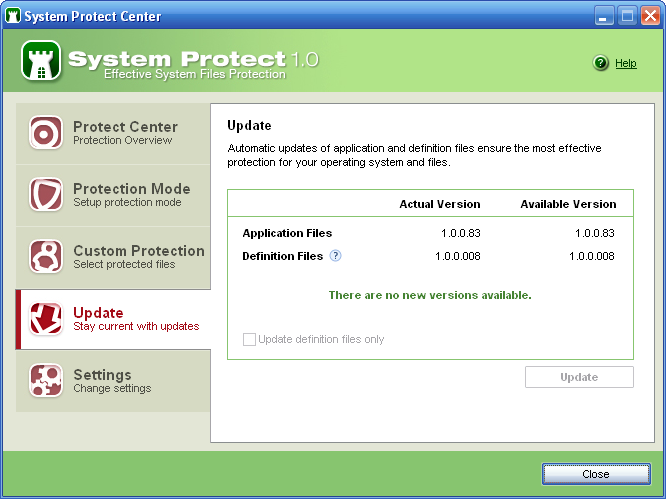Screen dimensions: 666x499
Task: Click the System Protect castle logo
Action: (41, 60)
